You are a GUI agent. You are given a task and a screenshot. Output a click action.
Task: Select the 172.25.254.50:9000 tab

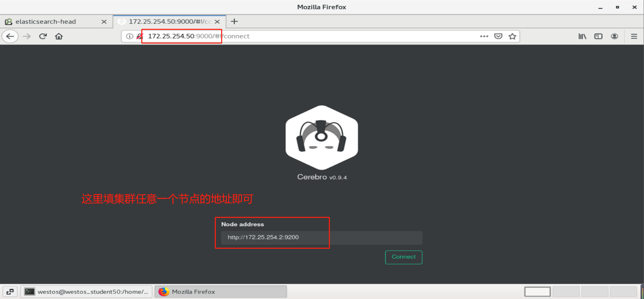tap(169, 21)
